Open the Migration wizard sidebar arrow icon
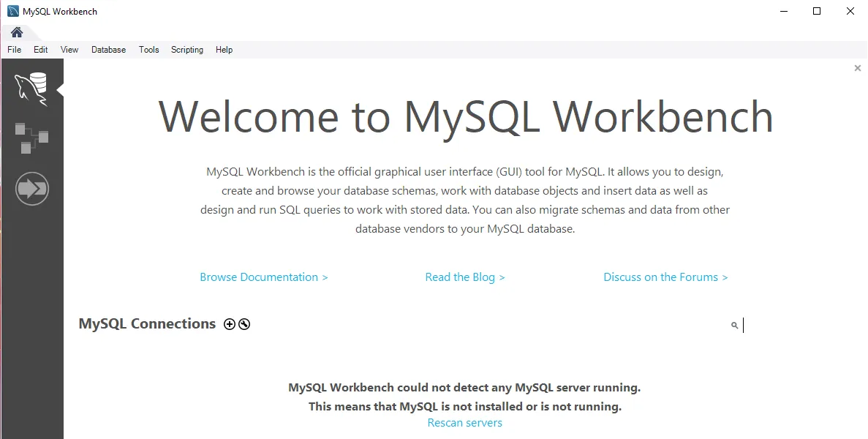Screen dimensions: 868x439 click(x=32, y=189)
